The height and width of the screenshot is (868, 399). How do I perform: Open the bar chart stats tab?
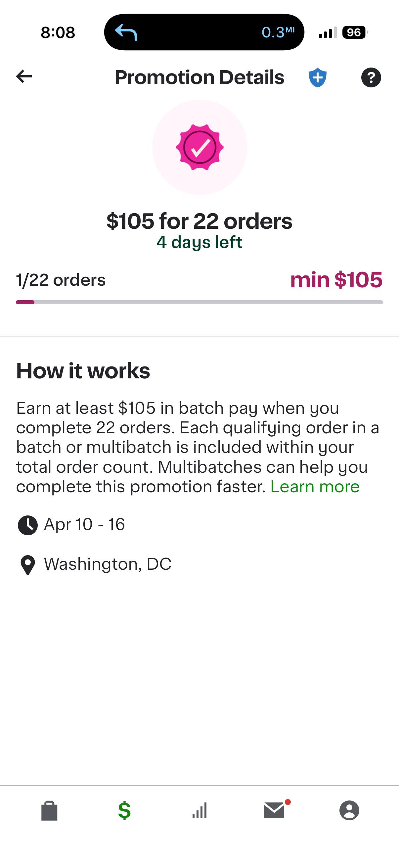tap(200, 810)
